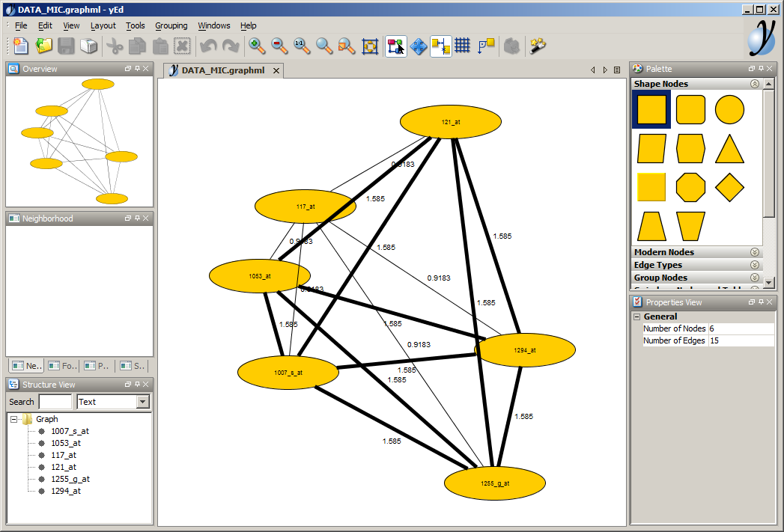Click the next tab right arrow
This screenshot has height=532, width=784.
point(605,70)
